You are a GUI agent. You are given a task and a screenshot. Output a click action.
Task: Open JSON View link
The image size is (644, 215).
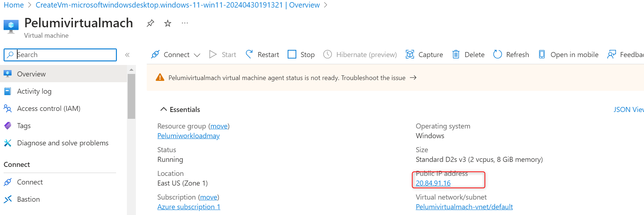click(629, 109)
